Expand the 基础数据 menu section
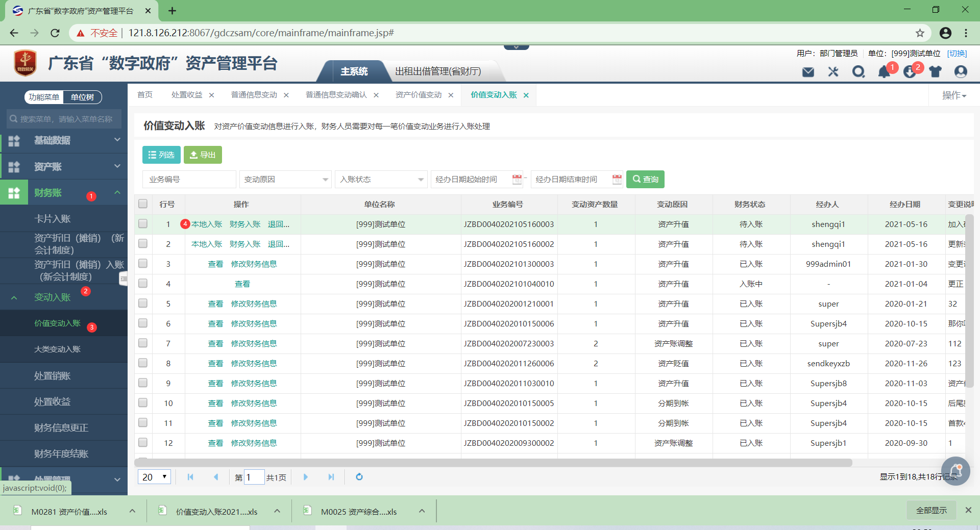 [64, 140]
